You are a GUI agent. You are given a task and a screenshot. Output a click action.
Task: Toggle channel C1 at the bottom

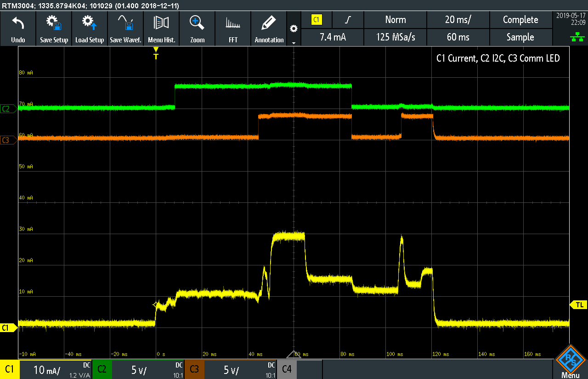pyautogui.click(x=10, y=369)
